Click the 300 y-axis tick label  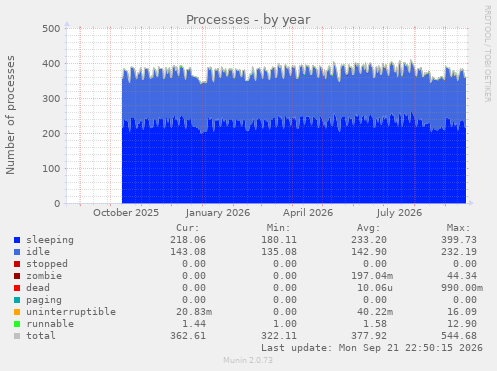pyautogui.click(x=51, y=99)
